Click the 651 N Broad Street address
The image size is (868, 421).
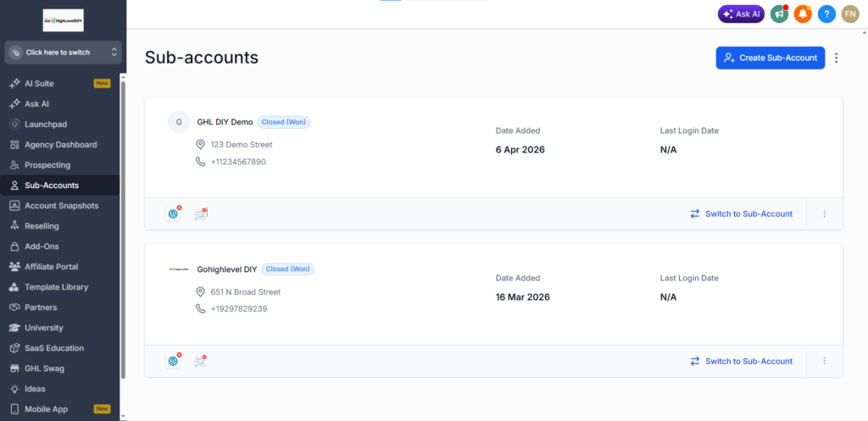tap(245, 291)
